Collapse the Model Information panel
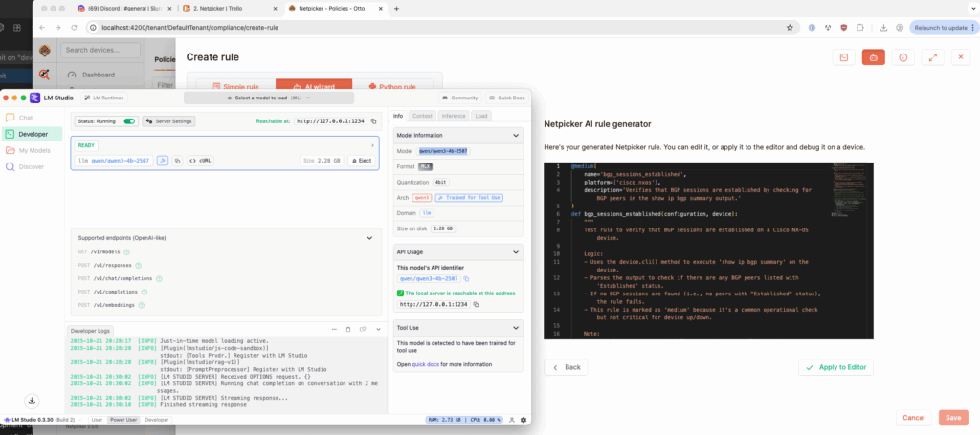 point(517,136)
